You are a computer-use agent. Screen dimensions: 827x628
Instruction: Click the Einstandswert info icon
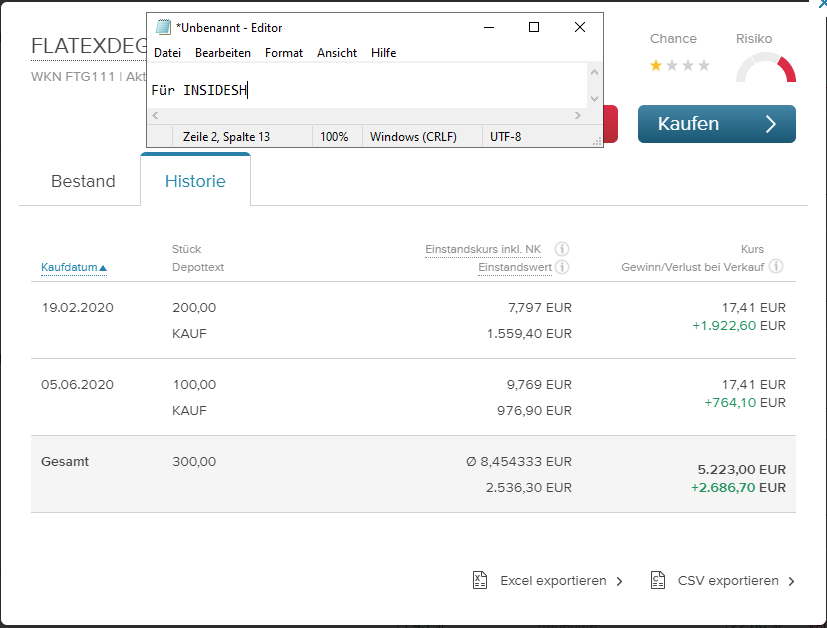(561, 267)
